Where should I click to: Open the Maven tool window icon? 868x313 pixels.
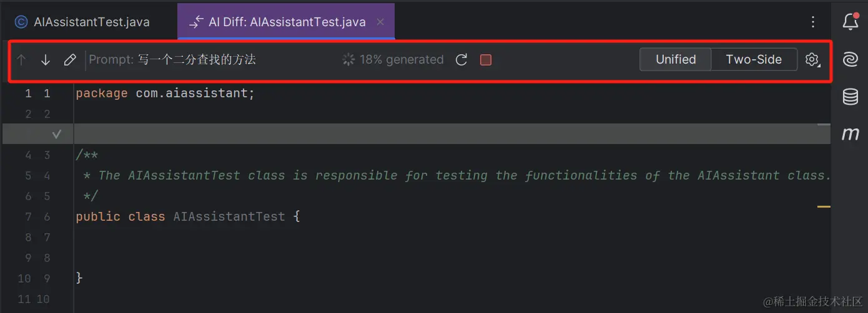tap(851, 133)
